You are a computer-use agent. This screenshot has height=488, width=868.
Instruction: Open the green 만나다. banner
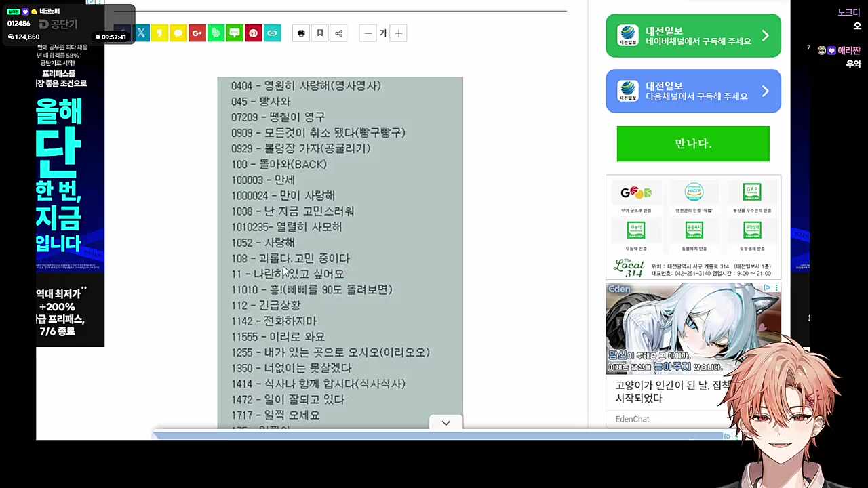pyautogui.click(x=693, y=144)
